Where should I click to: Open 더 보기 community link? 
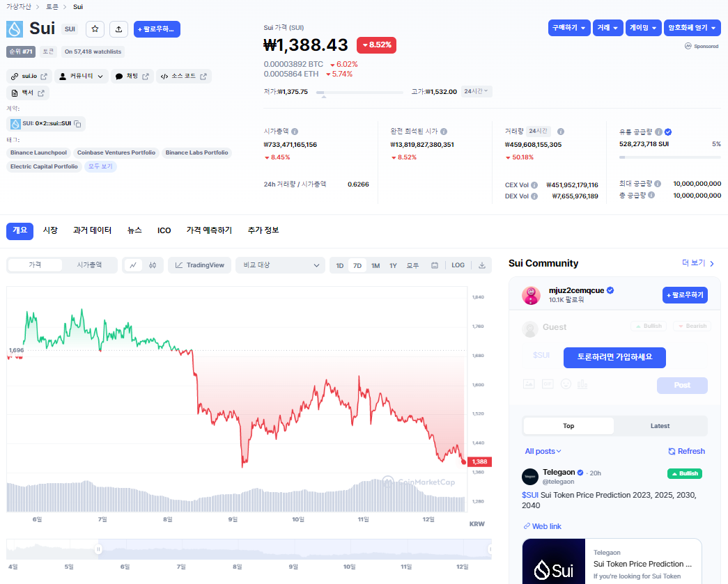(x=698, y=263)
